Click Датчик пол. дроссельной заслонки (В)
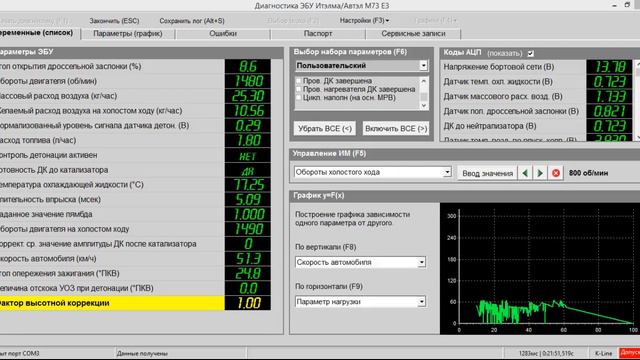The image size is (640, 360). pos(536,111)
